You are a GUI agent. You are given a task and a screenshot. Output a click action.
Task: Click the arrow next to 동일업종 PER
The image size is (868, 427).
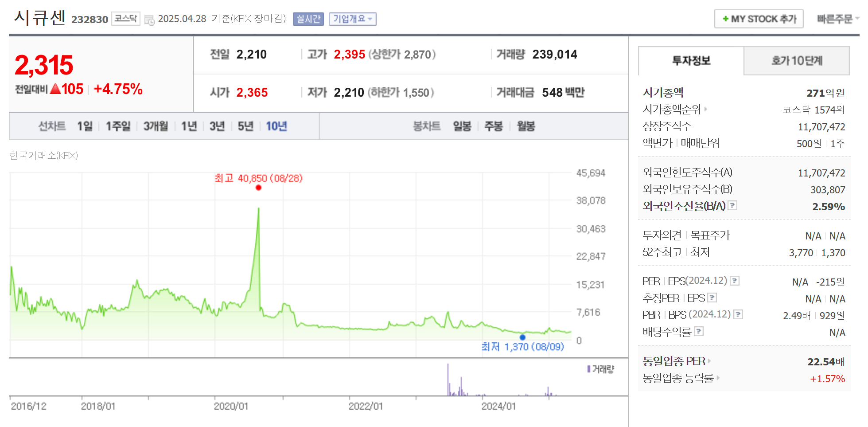pos(709,361)
